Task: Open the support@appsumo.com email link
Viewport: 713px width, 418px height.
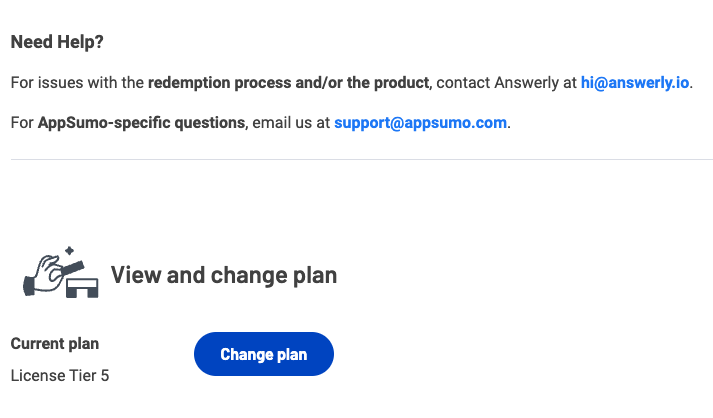Action: pos(420,123)
